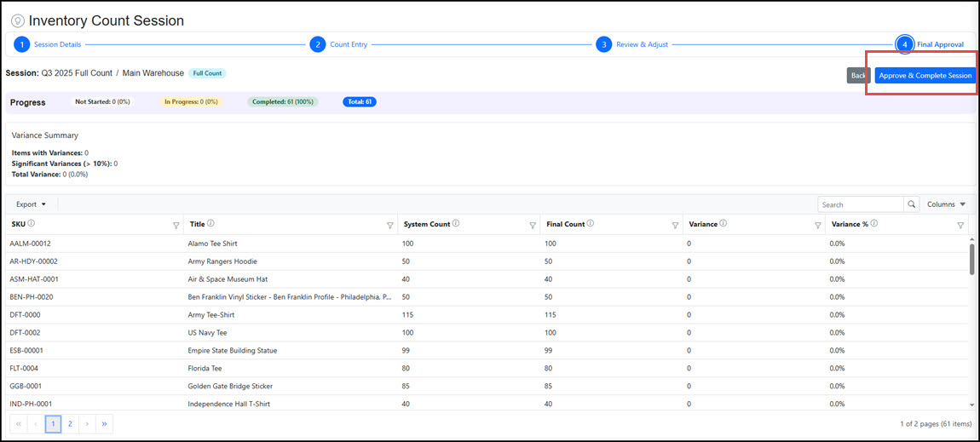This screenshot has width=980, height=442.
Task: Click the Variance column info icon
Action: pyautogui.click(x=723, y=224)
